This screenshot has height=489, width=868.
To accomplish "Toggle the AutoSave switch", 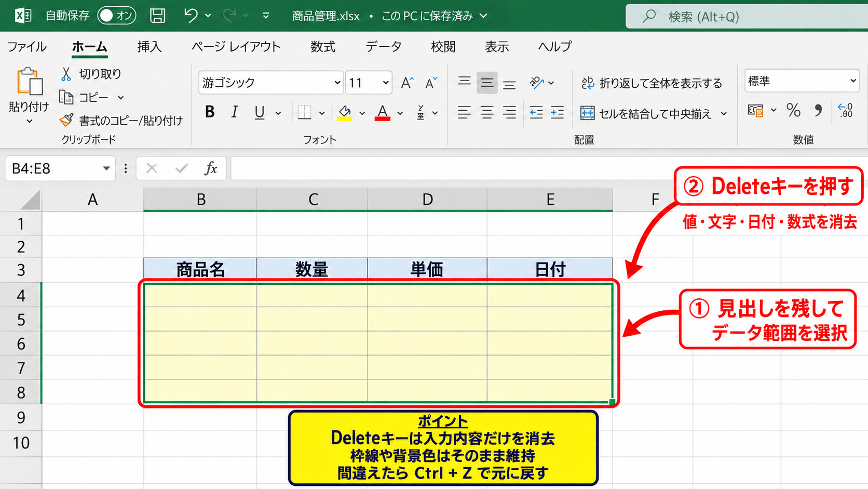I will 117,16.
